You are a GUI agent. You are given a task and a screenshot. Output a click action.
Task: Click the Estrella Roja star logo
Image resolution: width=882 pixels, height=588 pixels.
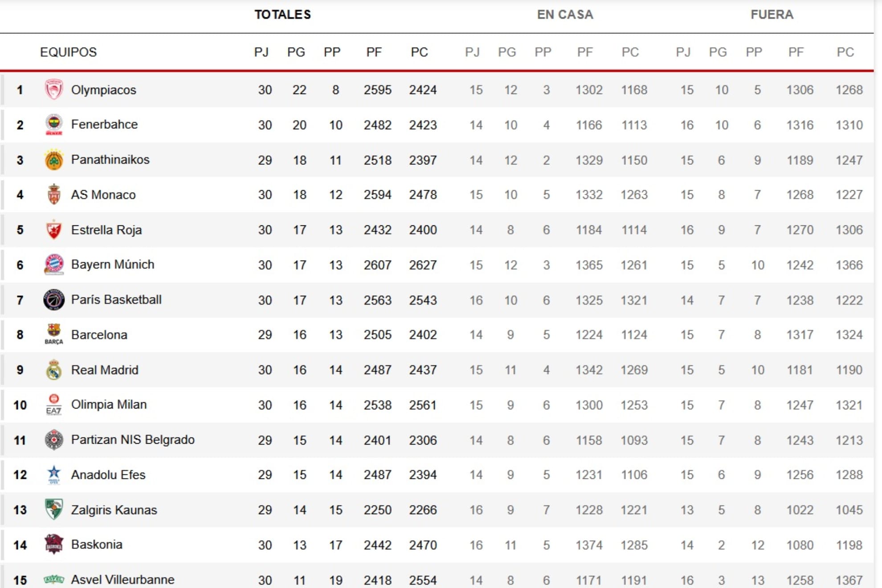pyautogui.click(x=54, y=230)
